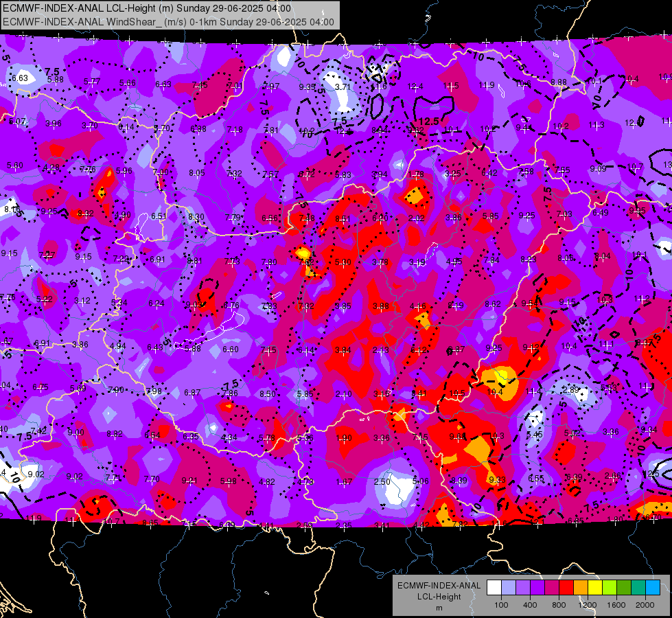Screen dimensions: 672x618
Task: Click the grid value 2.02
Action: (416, 218)
